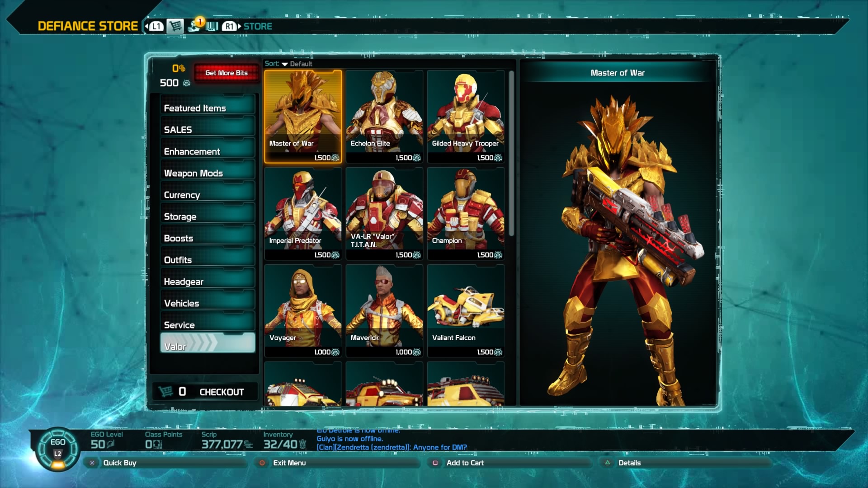Open the Featured Items category
868x488 pixels.
207,108
